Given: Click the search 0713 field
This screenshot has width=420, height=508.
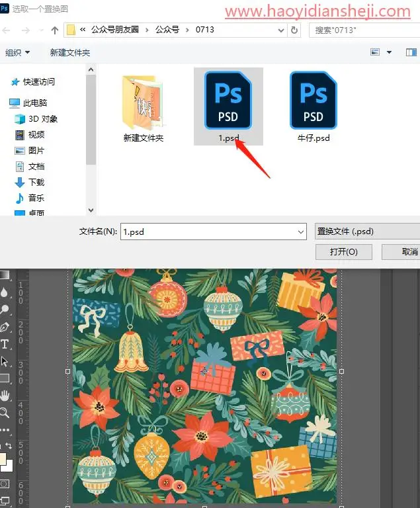Looking at the screenshot, I should [364, 30].
